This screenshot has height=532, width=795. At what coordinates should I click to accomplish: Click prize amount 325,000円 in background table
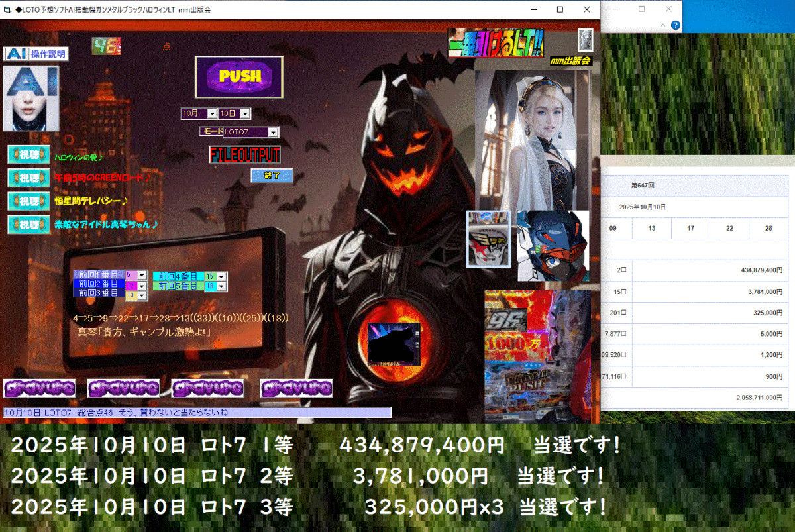[x=768, y=313]
